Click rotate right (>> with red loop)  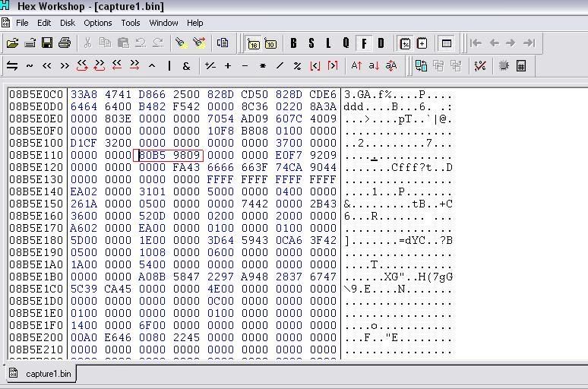(100, 65)
